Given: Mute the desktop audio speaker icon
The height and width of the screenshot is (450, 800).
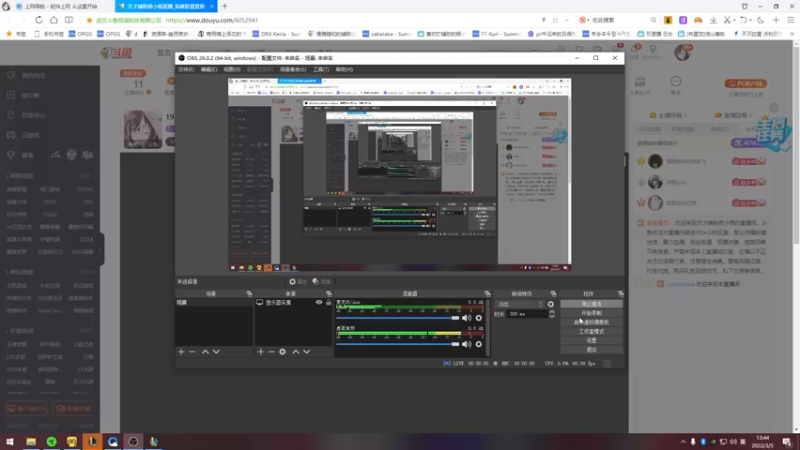Looking at the screenshot, I should [466, 344].
